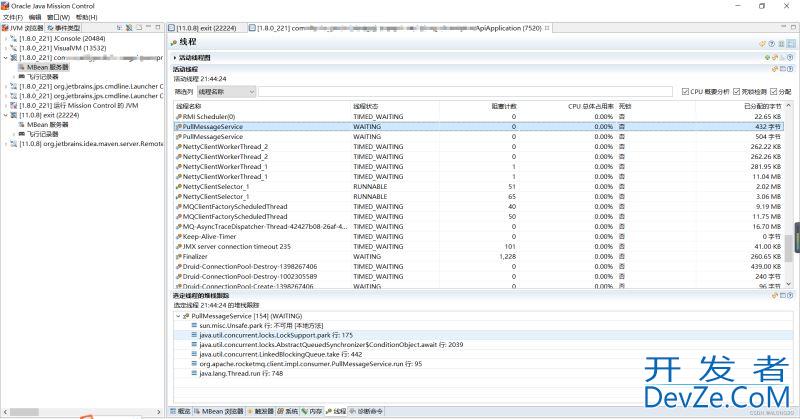Screen dimensions: 800x419
Task: Open the 诊断命令 bottom tab
Action: [366, 411]
